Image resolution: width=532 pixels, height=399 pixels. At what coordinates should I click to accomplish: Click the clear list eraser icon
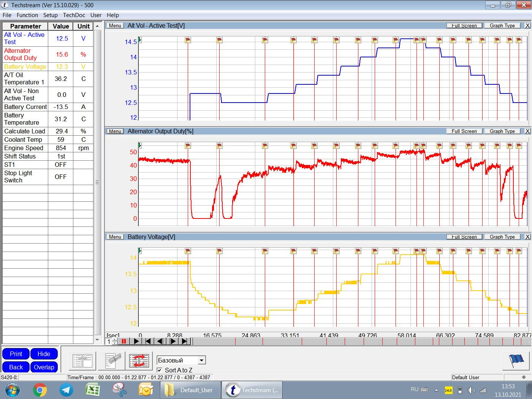112,361
